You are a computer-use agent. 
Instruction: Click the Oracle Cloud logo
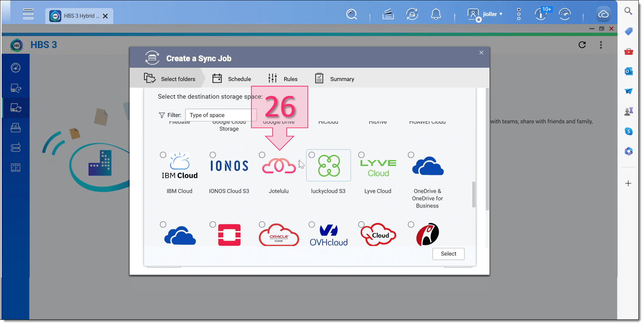tap(279, 235)
